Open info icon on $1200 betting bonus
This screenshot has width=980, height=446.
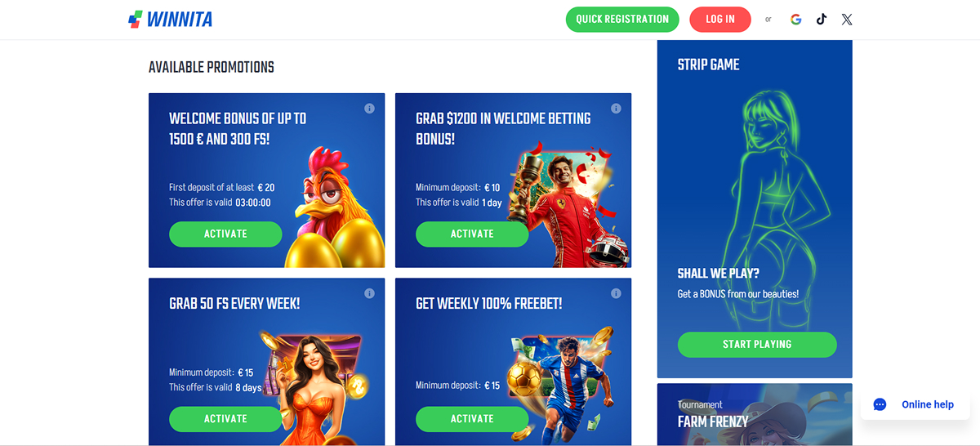coord(616,109)
